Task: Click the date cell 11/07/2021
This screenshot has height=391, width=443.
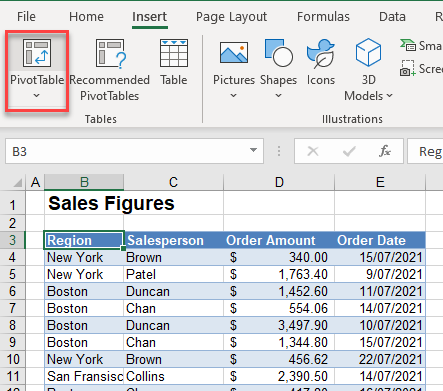Action: (380, 291)
